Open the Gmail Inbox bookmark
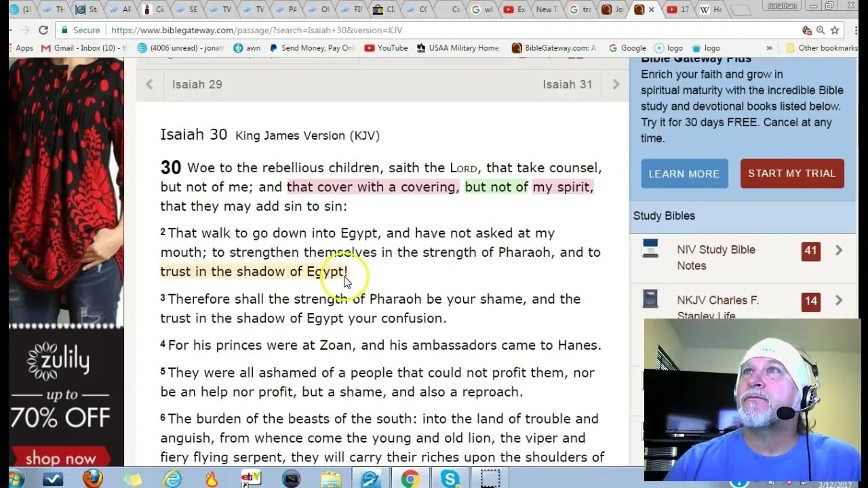 (x=84, y=48)
